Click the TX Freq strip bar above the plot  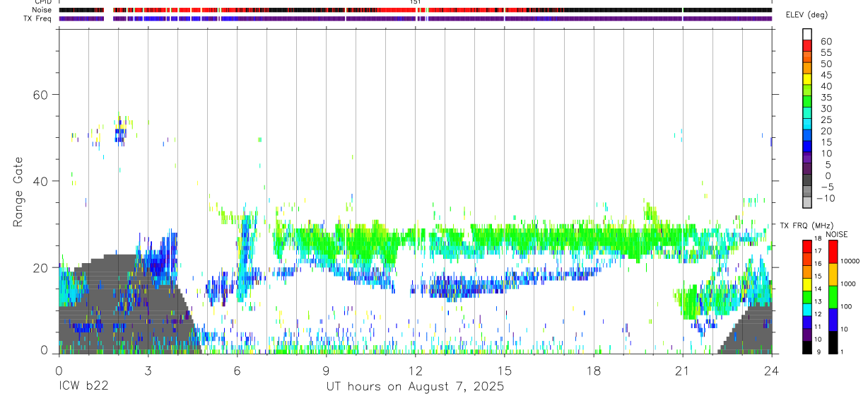tap(415, 18)
